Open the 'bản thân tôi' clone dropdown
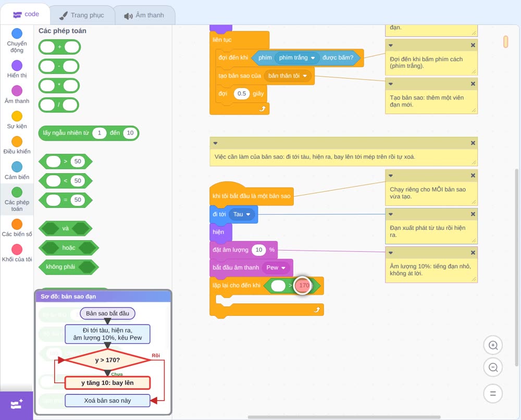 (x=288, y=76)
